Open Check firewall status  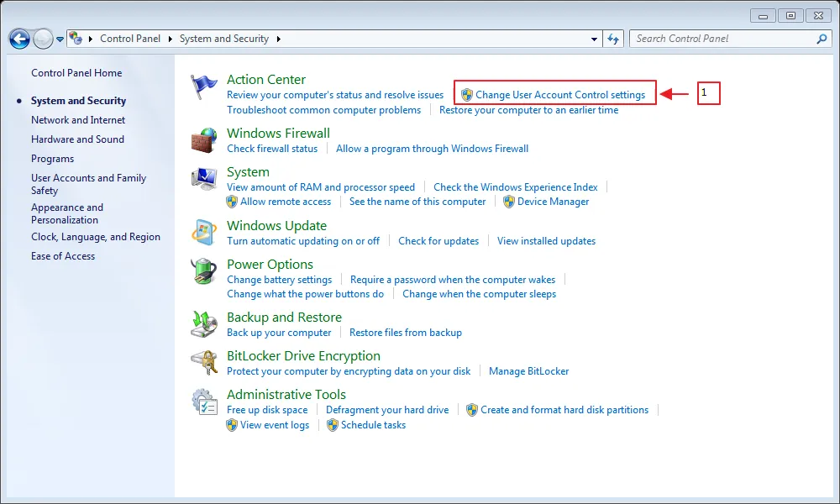272,149
